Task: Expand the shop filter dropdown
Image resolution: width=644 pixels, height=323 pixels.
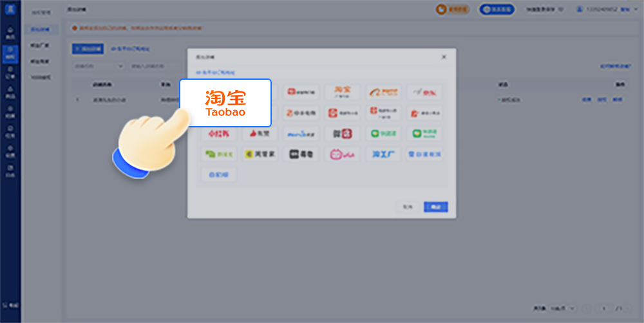Action: 98,66
